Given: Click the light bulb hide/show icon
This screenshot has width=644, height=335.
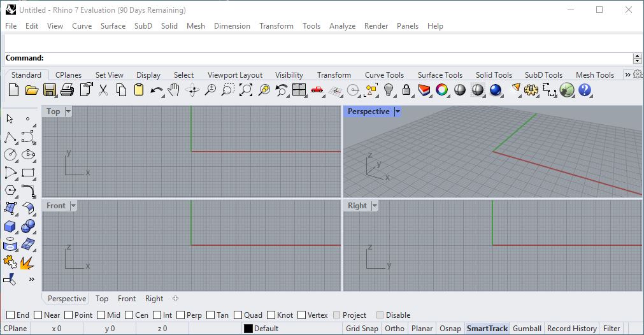Looking at the screenshot, I should (x=389, y=90).
